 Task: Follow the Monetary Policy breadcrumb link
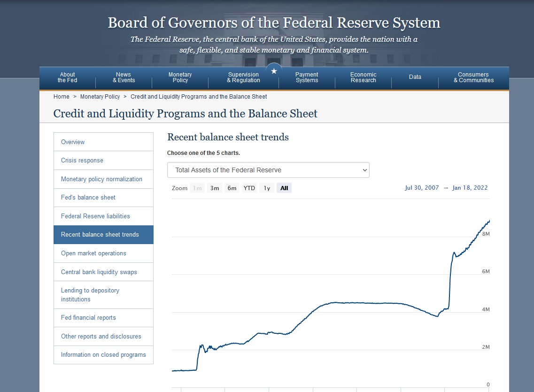pyautogui.click(x=100, y=97)
